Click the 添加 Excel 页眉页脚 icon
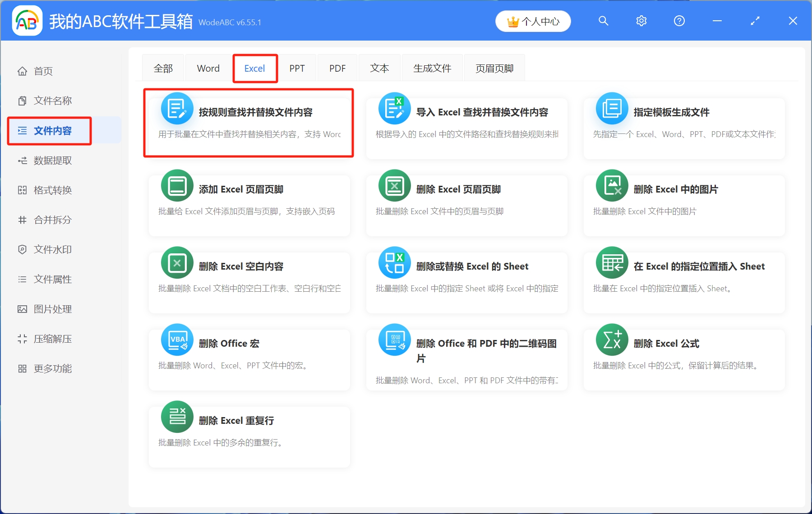The width and height of the screenshot is (812, 514). click(177, 185)
